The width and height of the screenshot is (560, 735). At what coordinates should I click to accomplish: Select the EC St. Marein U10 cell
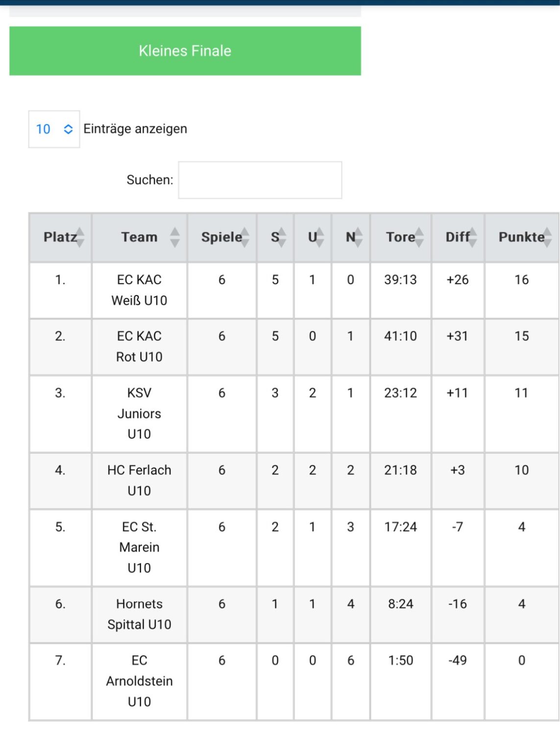[x=140, y=548]
